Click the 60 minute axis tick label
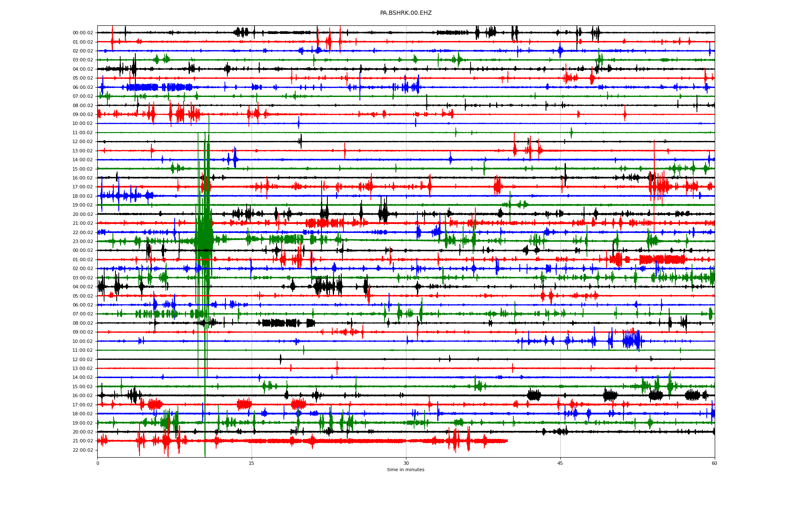Image resolution: width=812 pixels, height=508 pixels. point(714,463)
